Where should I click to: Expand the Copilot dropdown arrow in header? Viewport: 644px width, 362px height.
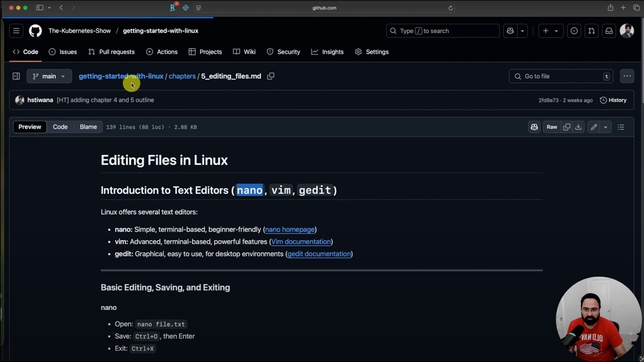(522, 31)
